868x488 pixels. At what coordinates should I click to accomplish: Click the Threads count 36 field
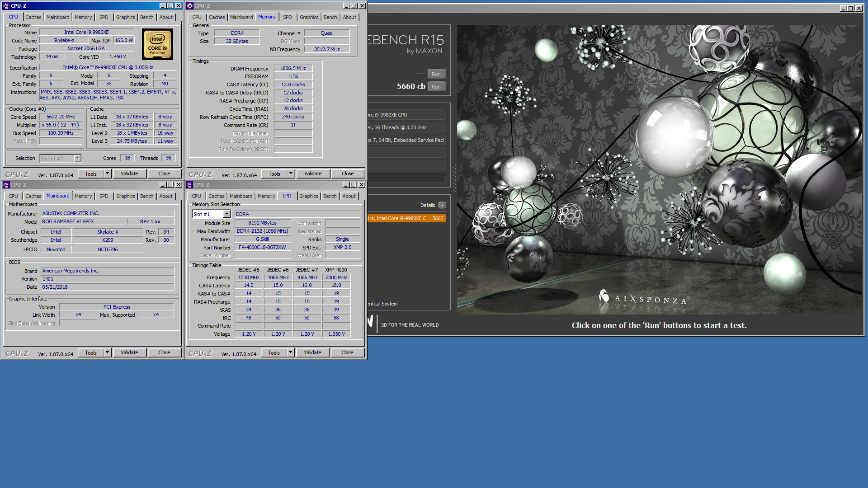tap(168, 158)
